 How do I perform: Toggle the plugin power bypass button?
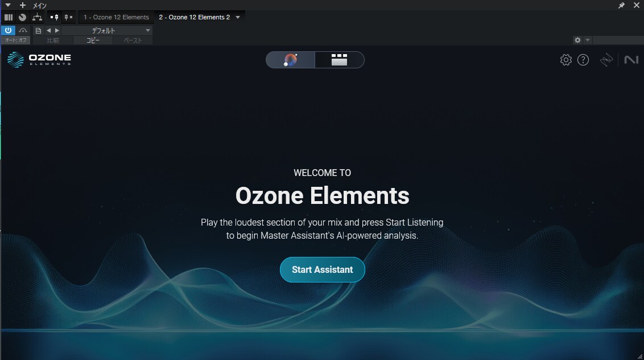click(8, 30)
